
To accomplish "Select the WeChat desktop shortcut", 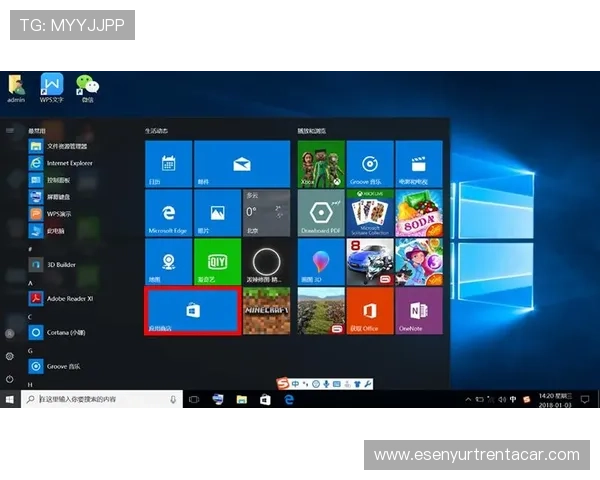I will (88, 89).
